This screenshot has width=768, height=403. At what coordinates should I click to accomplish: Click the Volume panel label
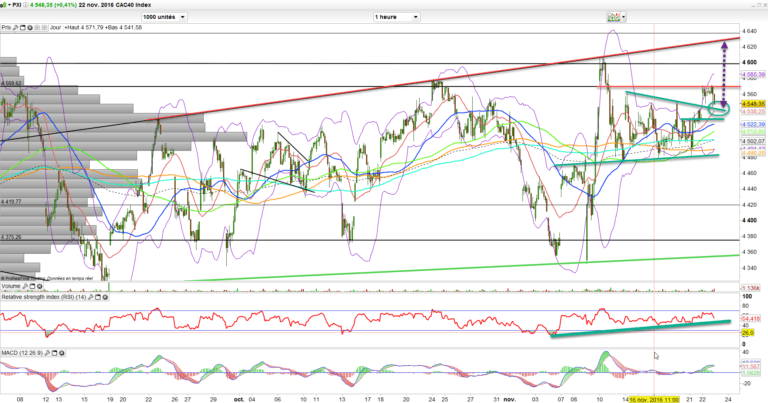point(12,288)
